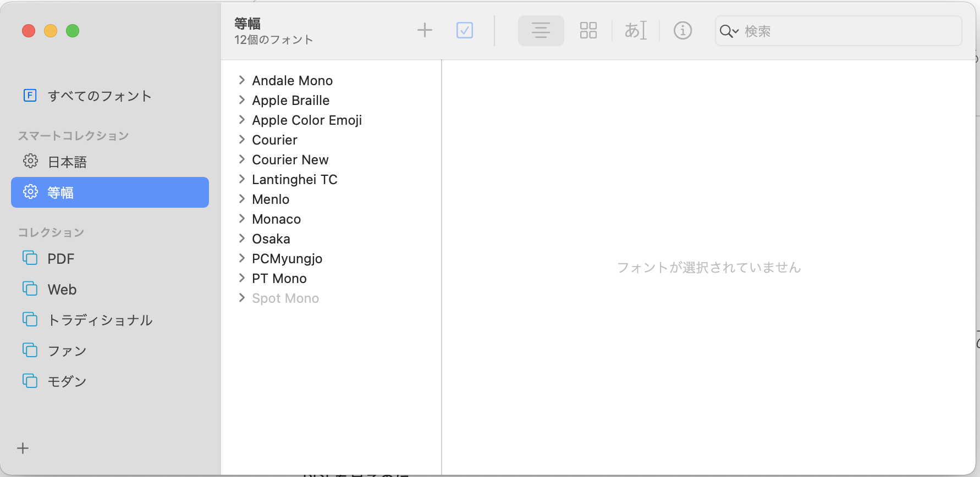Switch to grid view of fonts

click(x=588, y=30)
